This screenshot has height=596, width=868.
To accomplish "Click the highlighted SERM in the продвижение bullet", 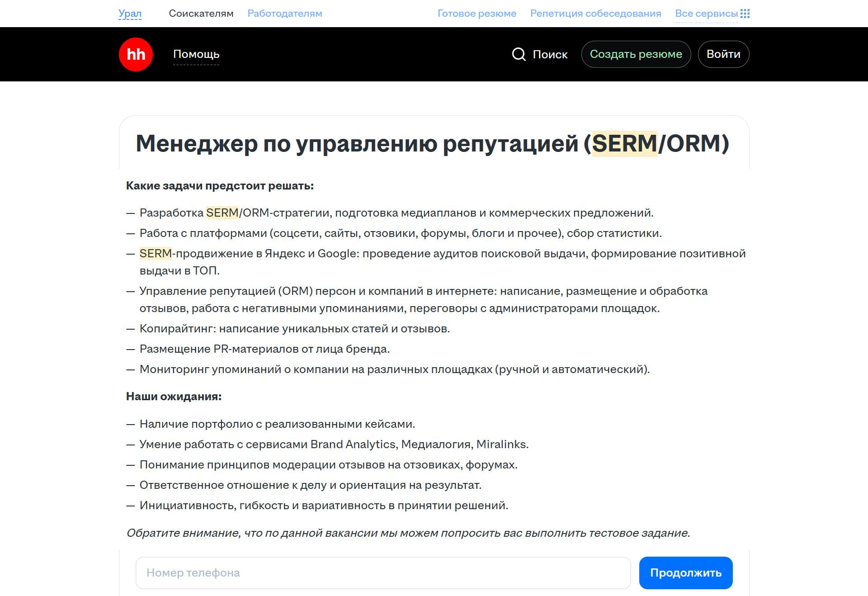I will (156, 254).
